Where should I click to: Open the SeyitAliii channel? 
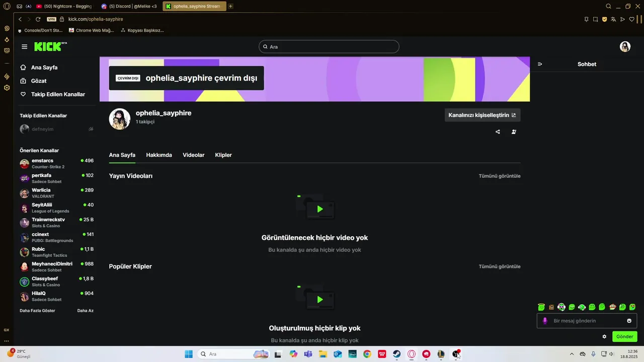(x=57, y=208)
